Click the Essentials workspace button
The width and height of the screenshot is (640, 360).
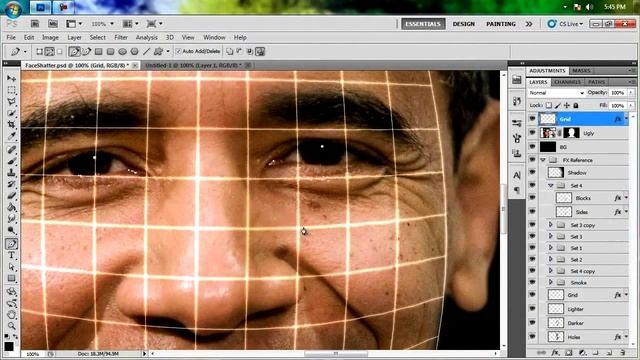coord(423,24)
